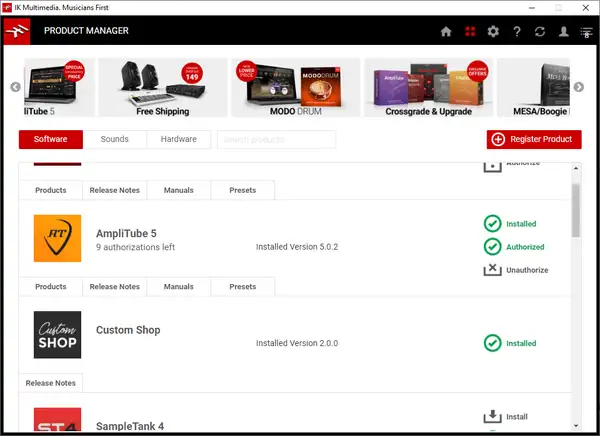The width and height of the screenshot is (600, 436).
Task: Open Manuals tab above AmpliTube 5
Action: click(x=178, y=190)
